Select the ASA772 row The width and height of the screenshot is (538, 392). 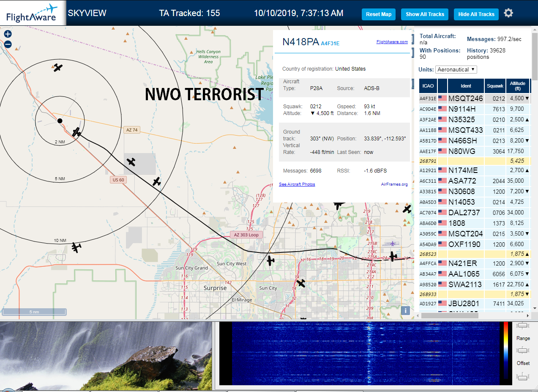click(474, 181)
